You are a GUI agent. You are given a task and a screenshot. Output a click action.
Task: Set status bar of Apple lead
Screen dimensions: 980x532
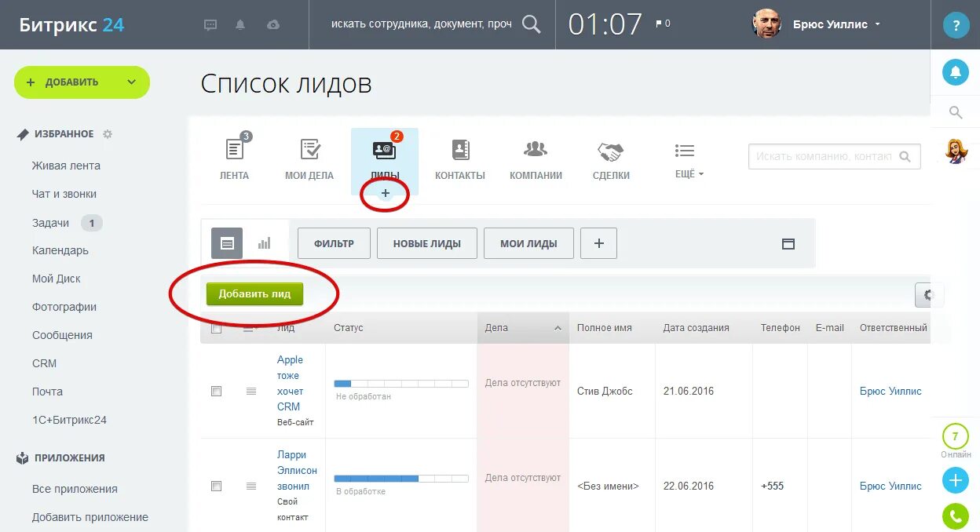click(x=401, y=384)
